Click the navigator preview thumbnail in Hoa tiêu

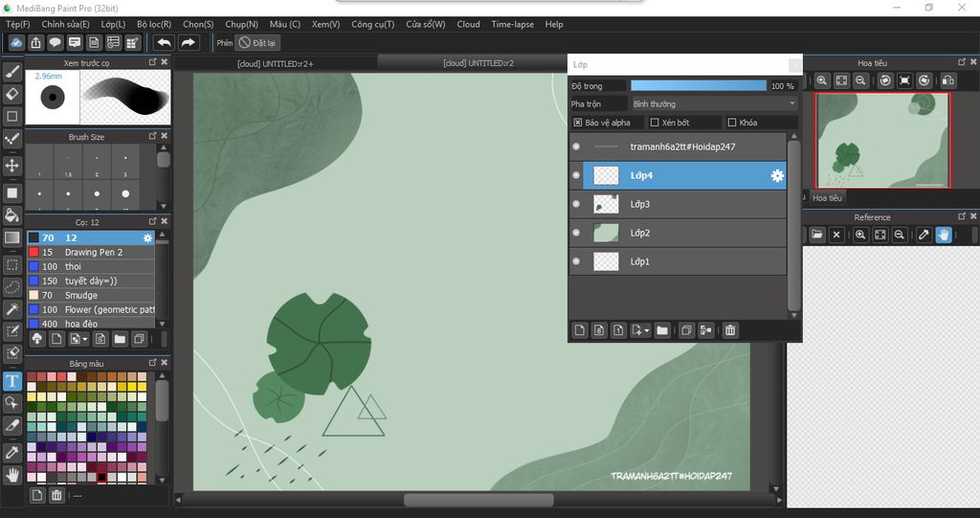(x=883, y=141)
